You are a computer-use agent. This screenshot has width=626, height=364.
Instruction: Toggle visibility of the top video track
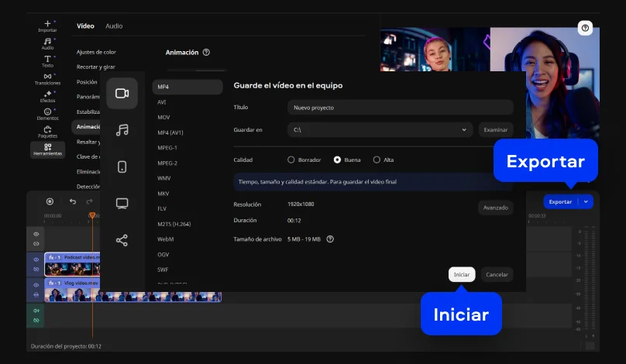[36, 233]
